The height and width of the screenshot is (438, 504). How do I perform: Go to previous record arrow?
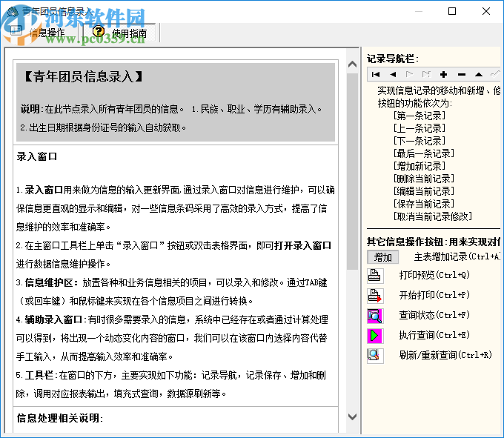tap(393, 75)
